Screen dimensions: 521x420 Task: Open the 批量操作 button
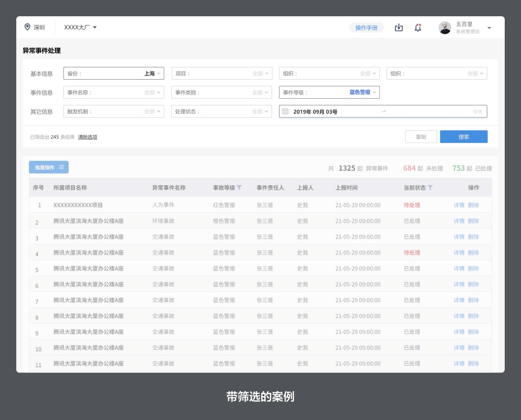click(49, 167)
